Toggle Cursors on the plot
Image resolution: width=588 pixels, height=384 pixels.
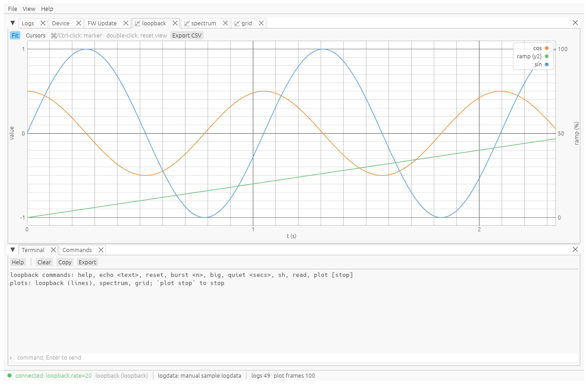(36, 35)
